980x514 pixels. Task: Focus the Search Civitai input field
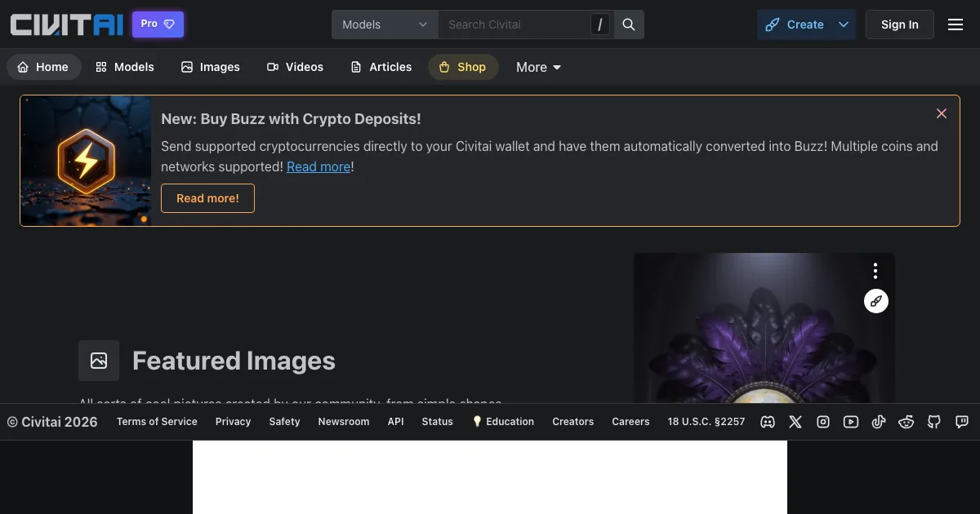click(x=514, y=24)
